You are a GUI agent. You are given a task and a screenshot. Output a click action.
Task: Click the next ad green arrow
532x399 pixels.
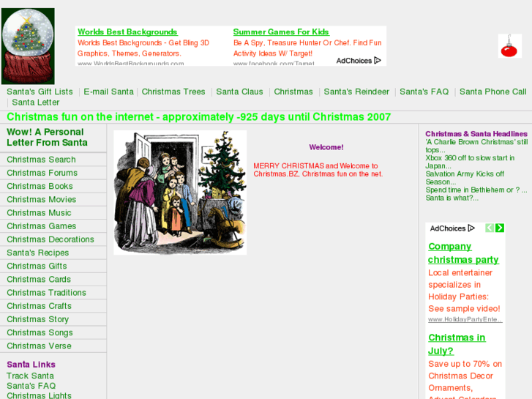[x=500, y=228]
